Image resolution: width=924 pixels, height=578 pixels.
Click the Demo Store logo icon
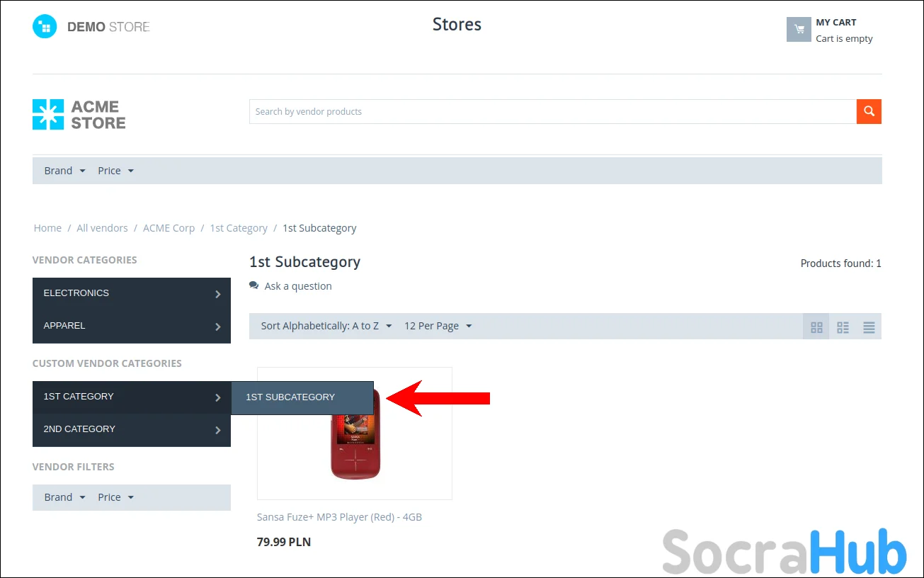pos(45,27)
